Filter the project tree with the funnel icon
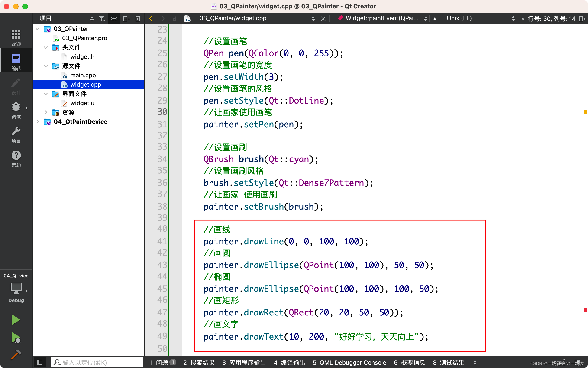This screenshot has width=588, height=368. [x=102, y=18]
